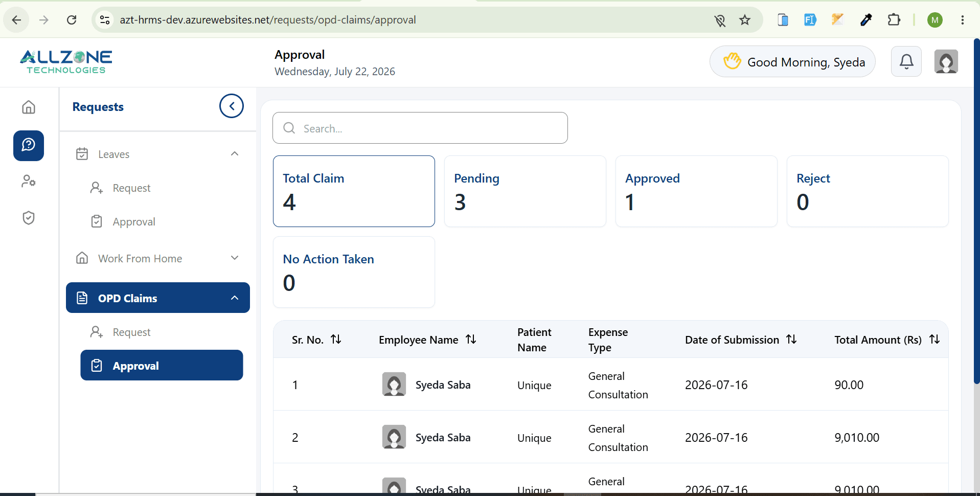Open the shield check icon in the sidebar
The image size is (980, 496).
[29, 218]
